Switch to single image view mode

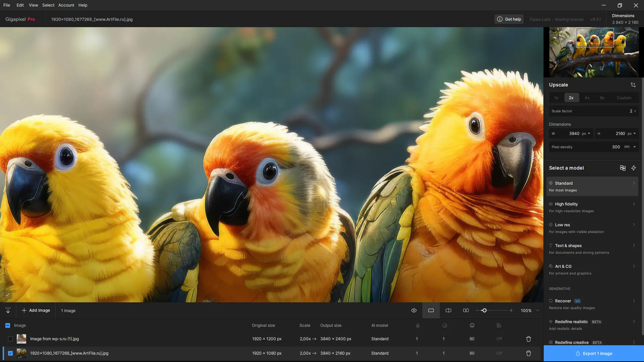[x=431, y=310]
